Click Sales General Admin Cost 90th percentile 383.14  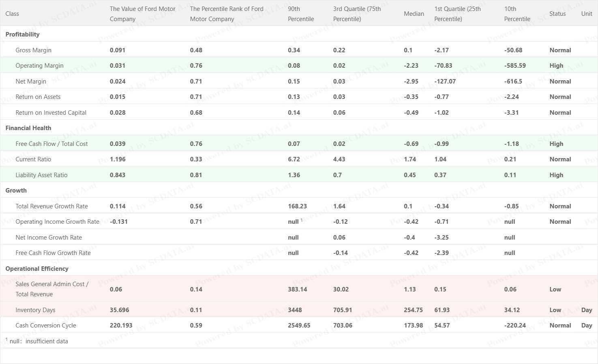[x=297, y=289]
